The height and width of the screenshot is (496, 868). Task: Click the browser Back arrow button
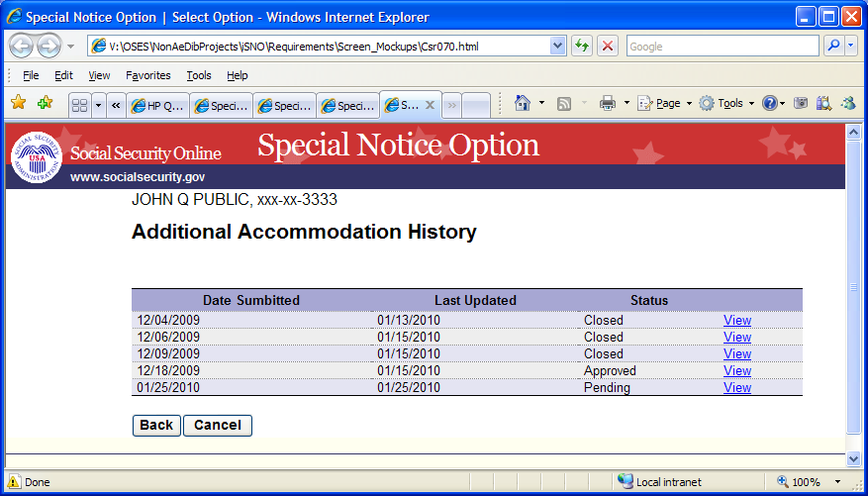tap(22, 47)
